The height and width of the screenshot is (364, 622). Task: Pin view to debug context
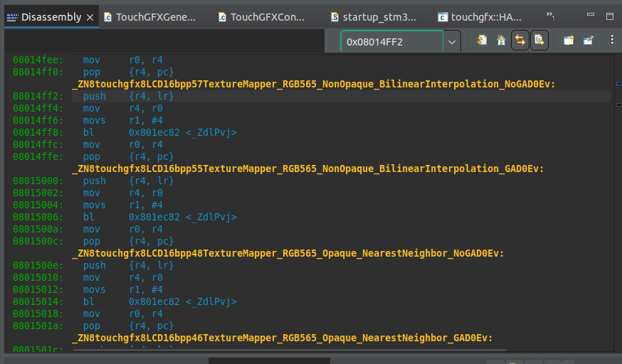[588, 41]
